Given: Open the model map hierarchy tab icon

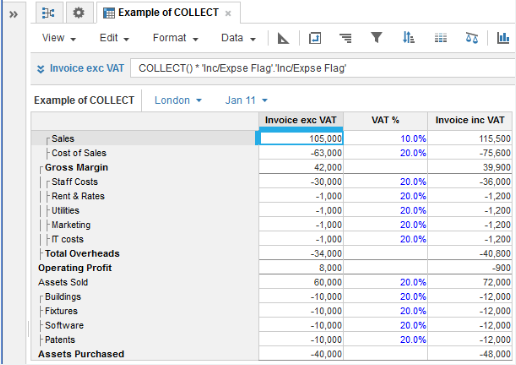Looking at the screenshot, I should tap(49, 13).
